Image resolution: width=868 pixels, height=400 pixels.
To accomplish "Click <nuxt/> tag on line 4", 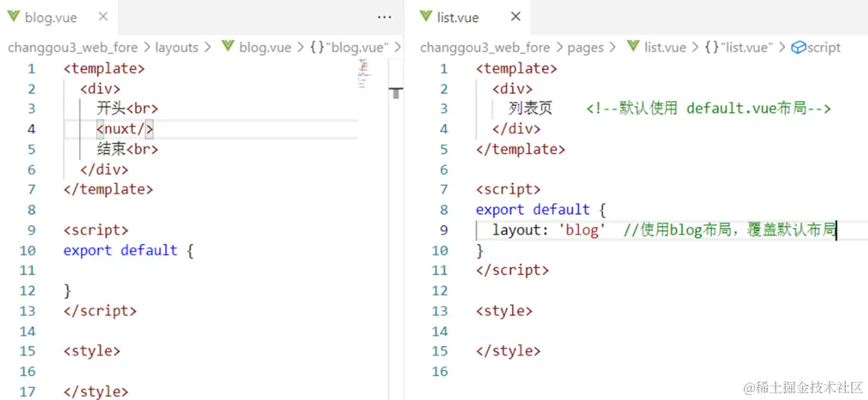I will point(125,129).
